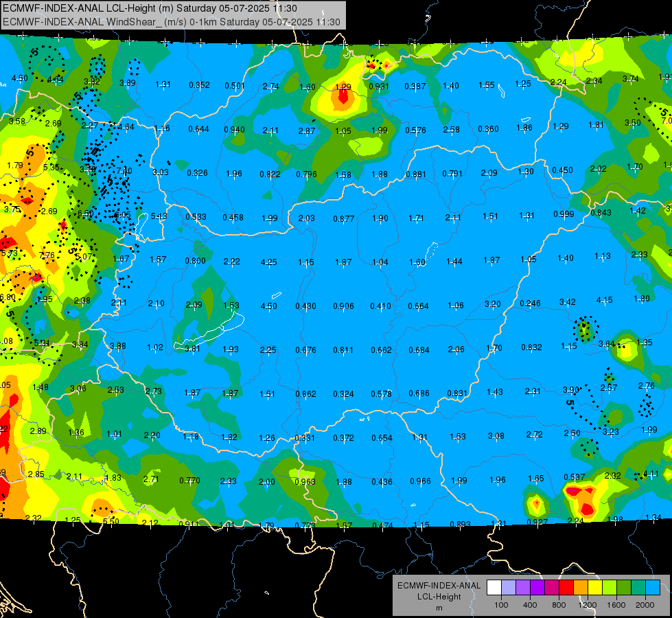This screenshot has height=618, width=672.
Task: Click the wind shear value 2.74
Action: tap(271, 87)
